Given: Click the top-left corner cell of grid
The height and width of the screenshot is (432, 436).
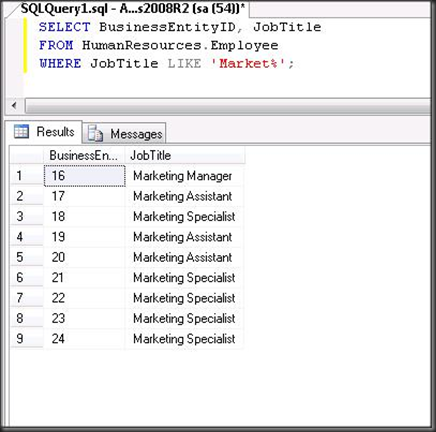Looking at the screenshot, I should click(27, 155).
